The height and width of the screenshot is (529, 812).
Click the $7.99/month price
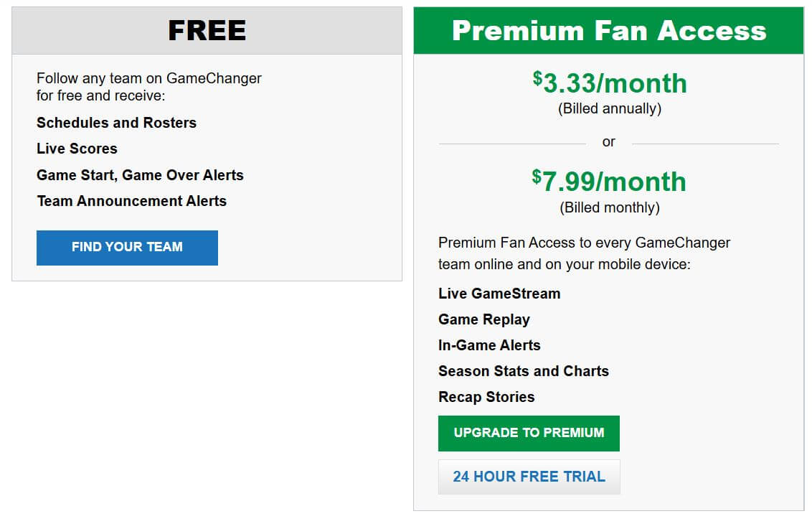point(608,181)
